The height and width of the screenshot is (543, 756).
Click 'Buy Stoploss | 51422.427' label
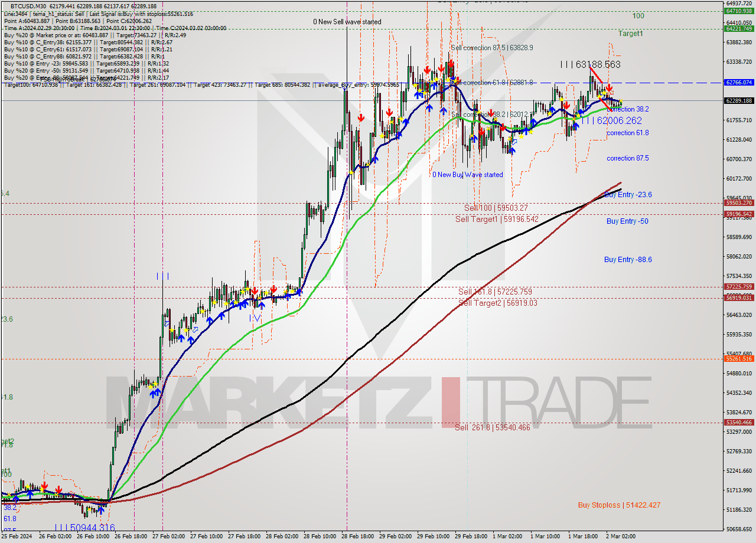619,505
